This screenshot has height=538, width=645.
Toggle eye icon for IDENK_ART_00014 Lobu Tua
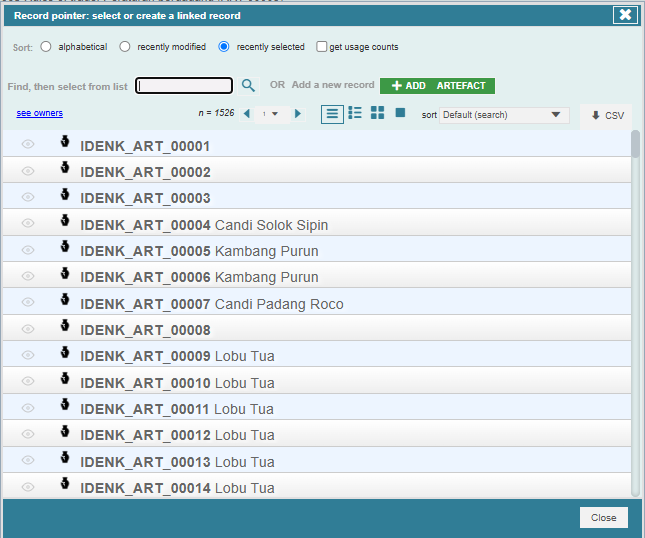(x=28, y=487)
